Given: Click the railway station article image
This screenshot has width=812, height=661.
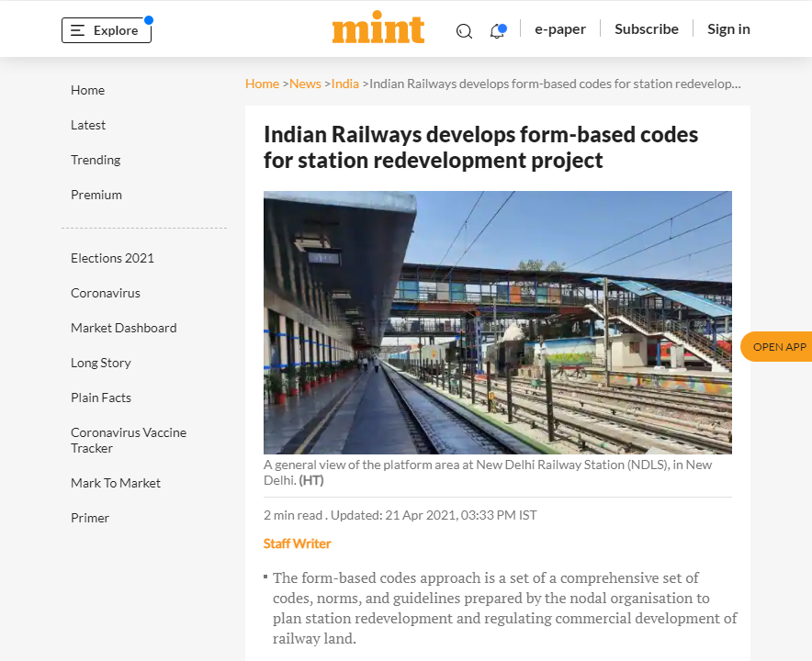Looking at the screenshot, I should (x=497, y=322).
